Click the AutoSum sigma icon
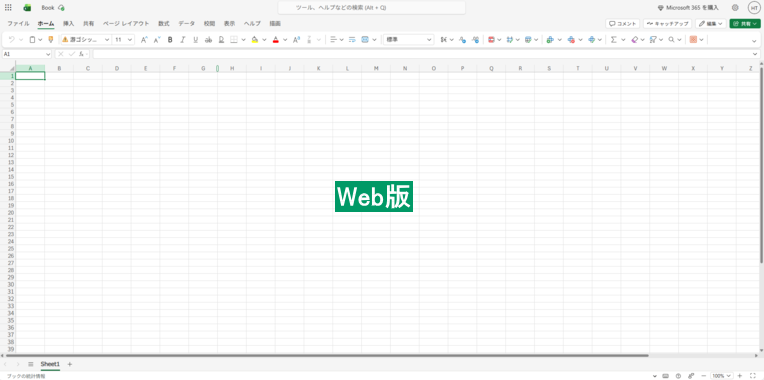This screenshot has height=380, width=764. coord(614,40)
